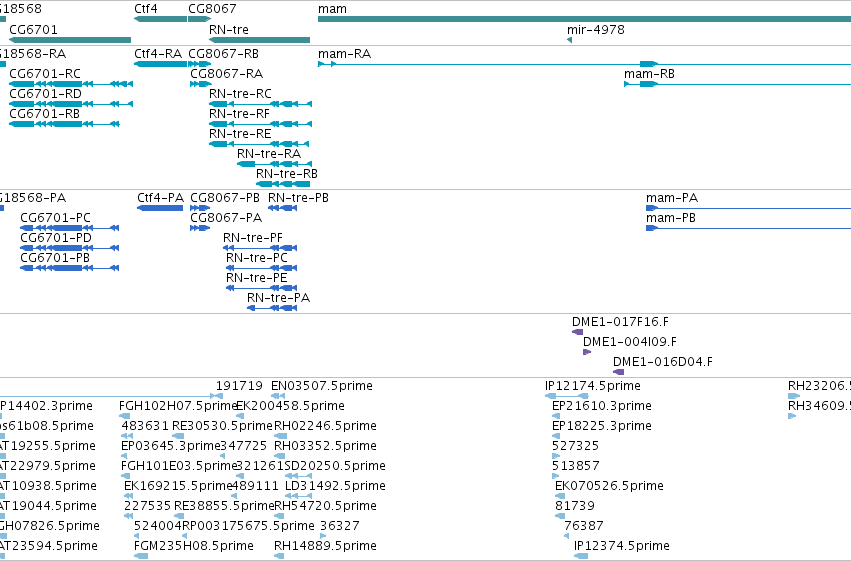The height and width of the screenshot is (561, 851).
Task: Open protein CG6701-PC
Action: click(x=55, y=218)
